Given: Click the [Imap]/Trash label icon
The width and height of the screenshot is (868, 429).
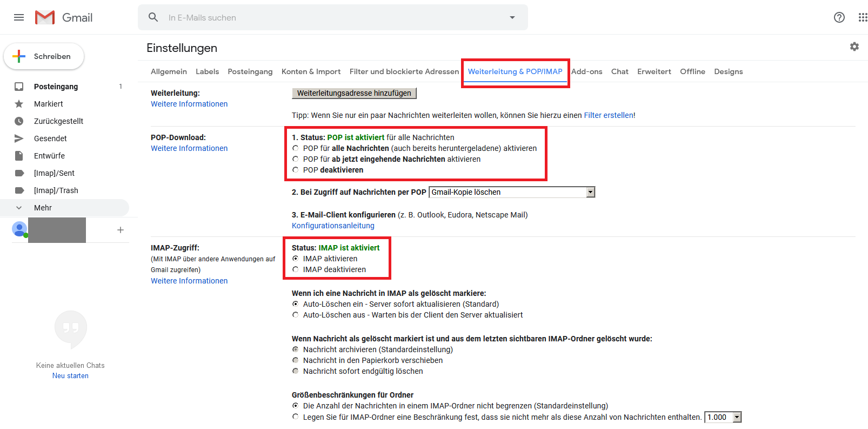Looking at the screenshot, I should coord(19,190).
